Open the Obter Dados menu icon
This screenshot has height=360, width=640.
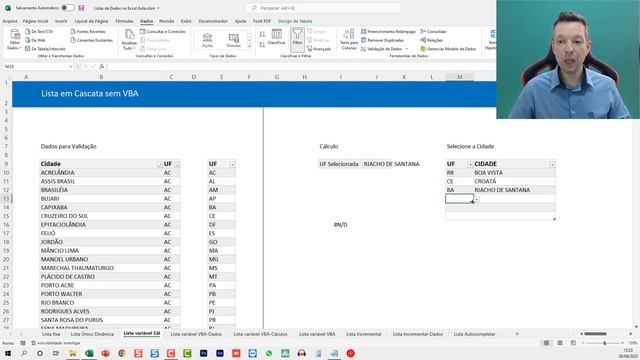pos(14,40)
